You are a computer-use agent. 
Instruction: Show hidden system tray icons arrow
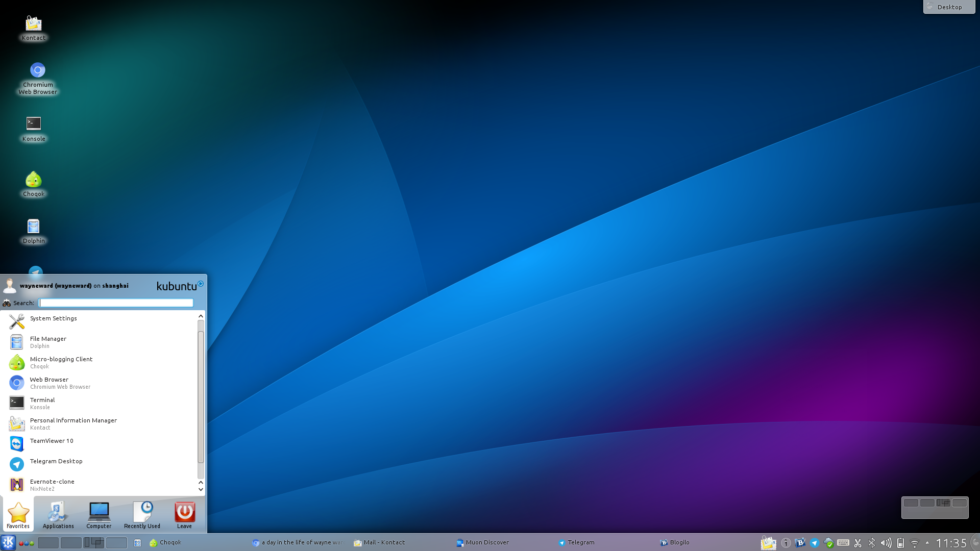coord(927,543)
